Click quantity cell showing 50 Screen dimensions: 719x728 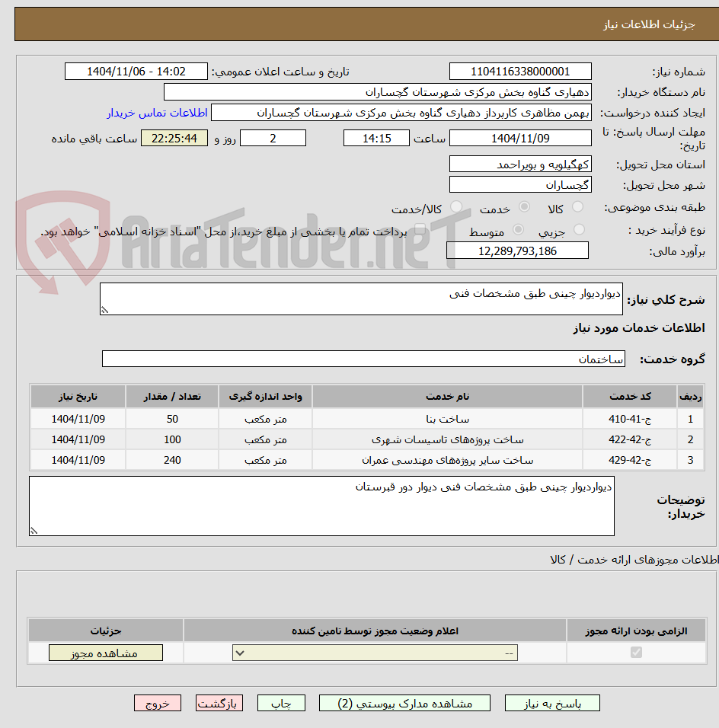point(172,419)
